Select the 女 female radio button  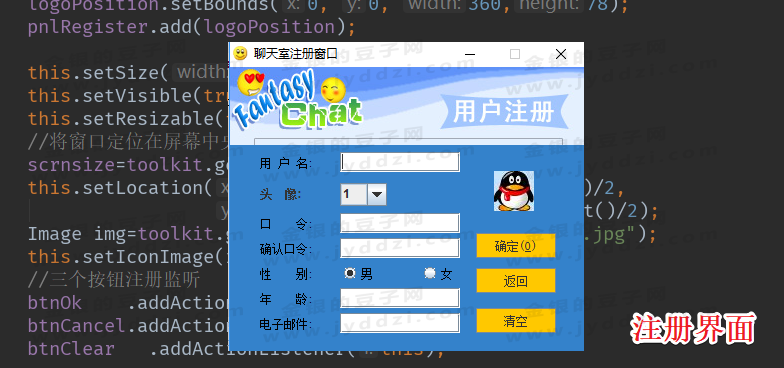point(430,273)
